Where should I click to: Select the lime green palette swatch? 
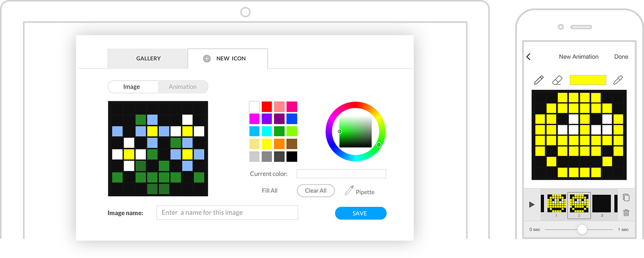coord(292,131)
